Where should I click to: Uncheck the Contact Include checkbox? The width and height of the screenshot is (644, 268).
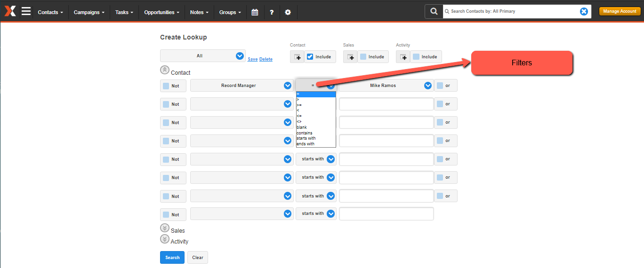pyautogui.click(x=310, y=57)
